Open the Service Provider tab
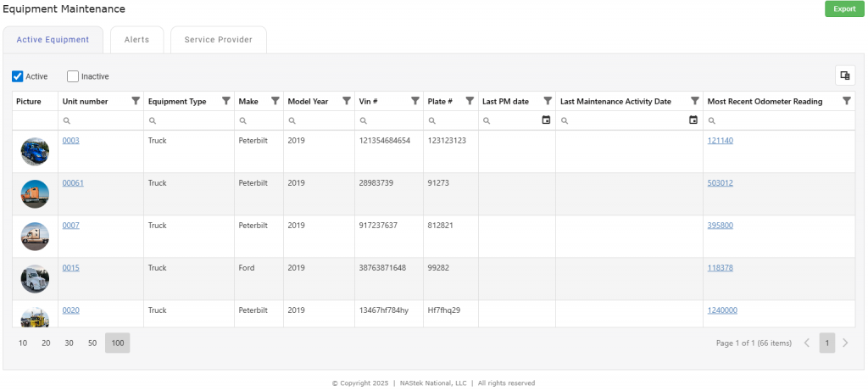This screenshot has height=391, width=868. pos(218,40)
